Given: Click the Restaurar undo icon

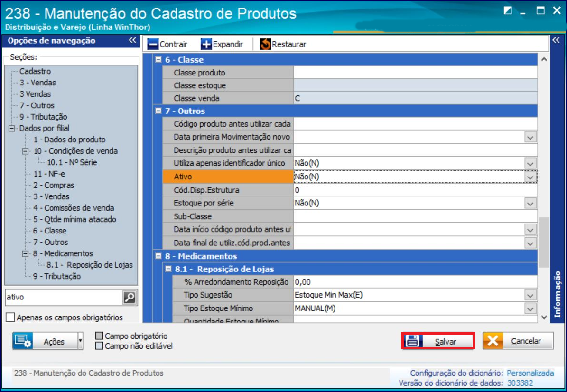Looking at the screenshot, I should 265,45.
